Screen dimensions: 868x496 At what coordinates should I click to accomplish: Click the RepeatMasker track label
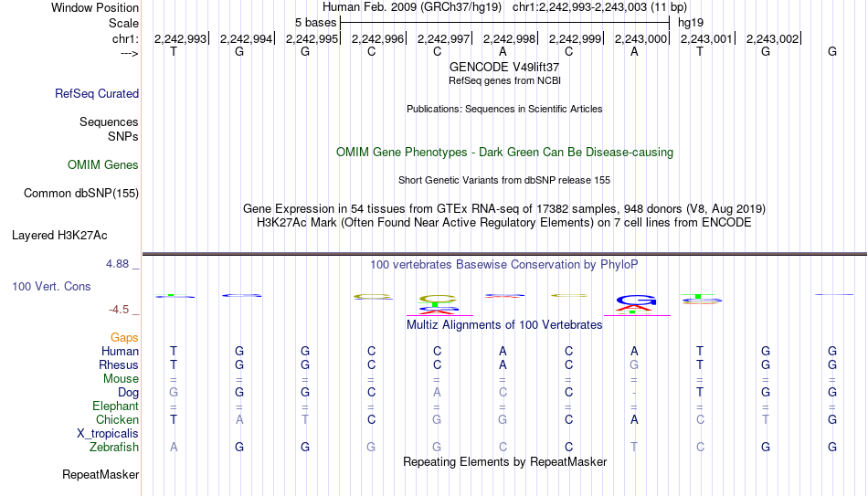coord(101,474)
